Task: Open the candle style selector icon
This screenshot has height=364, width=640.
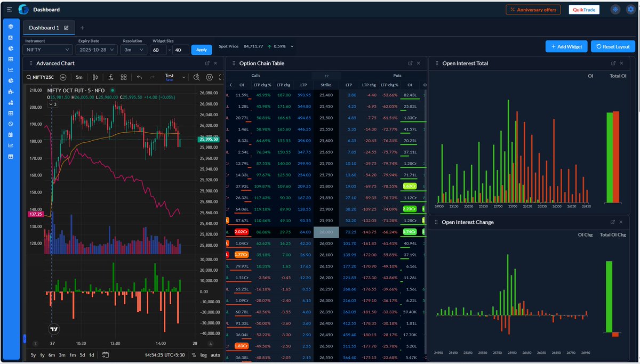Action: pos(94,77)
